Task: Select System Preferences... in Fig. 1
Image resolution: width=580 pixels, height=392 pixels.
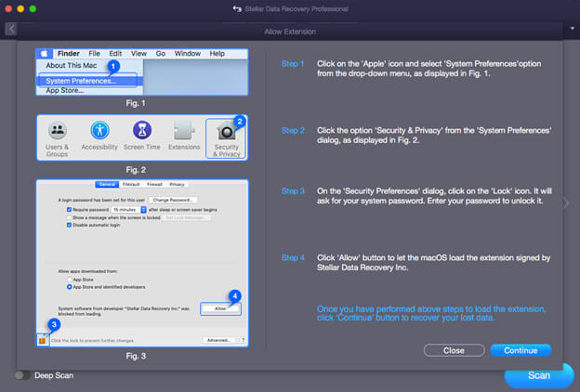Action: pos(89,81)
